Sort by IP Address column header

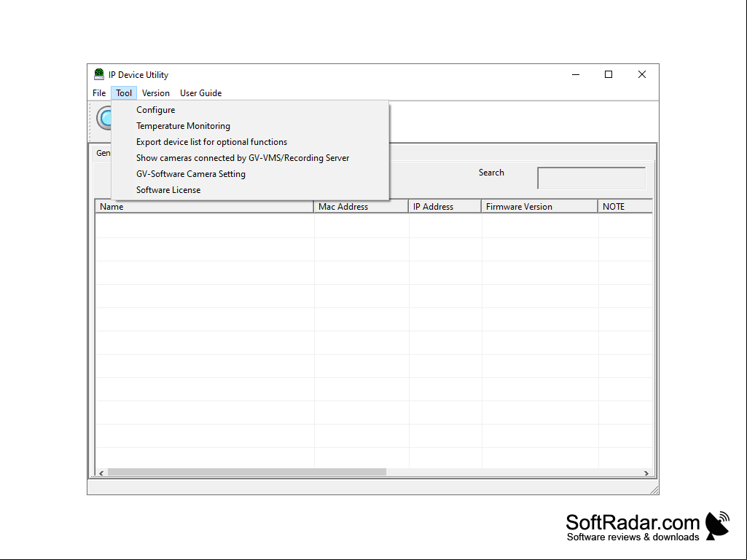tap(445, 207)
